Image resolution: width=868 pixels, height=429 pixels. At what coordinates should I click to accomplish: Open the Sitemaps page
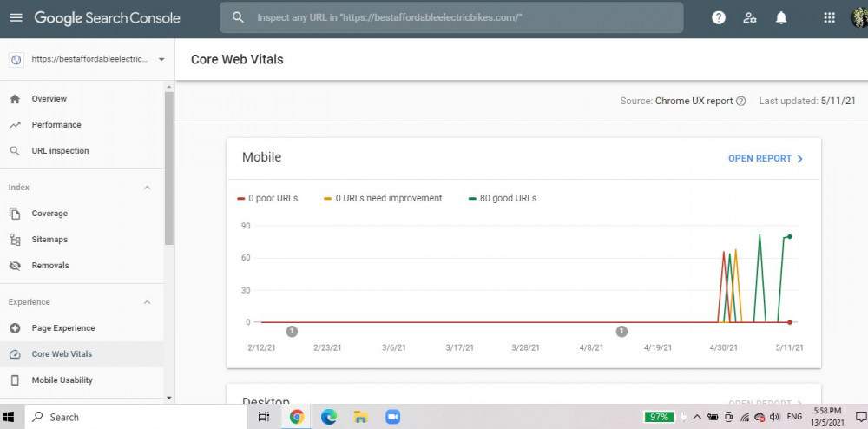(x=49, y=240)
